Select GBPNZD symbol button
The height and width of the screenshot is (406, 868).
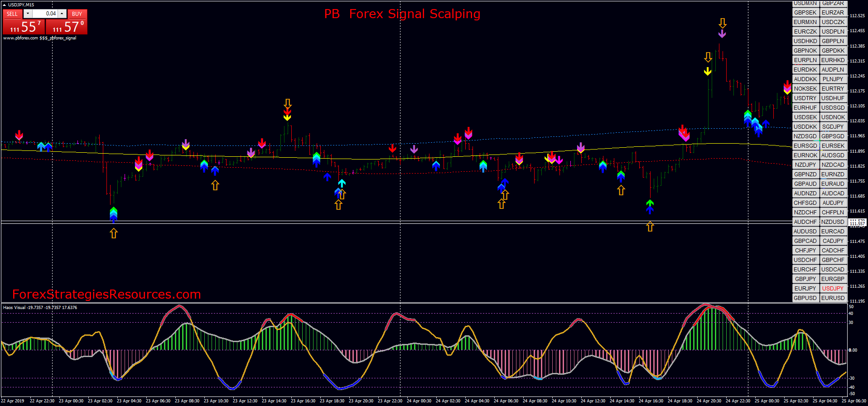[805, 174]
